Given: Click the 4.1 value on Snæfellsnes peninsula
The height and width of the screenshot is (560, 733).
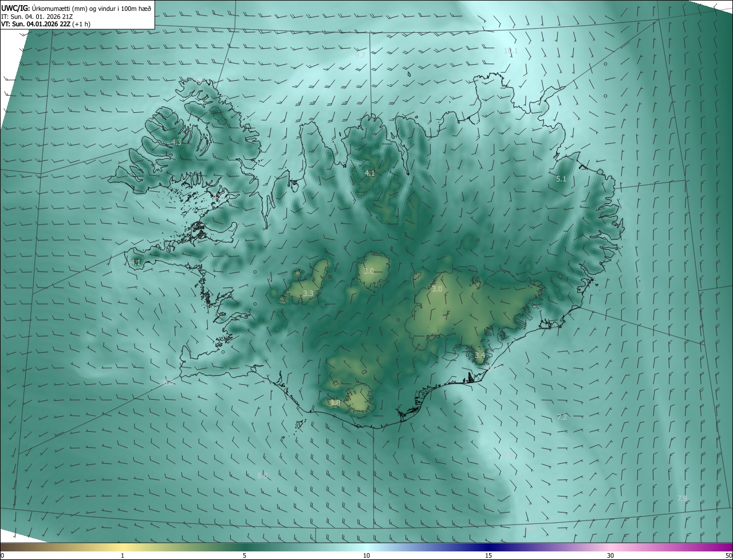Looking at the screenshot, I should pos(136,262).
